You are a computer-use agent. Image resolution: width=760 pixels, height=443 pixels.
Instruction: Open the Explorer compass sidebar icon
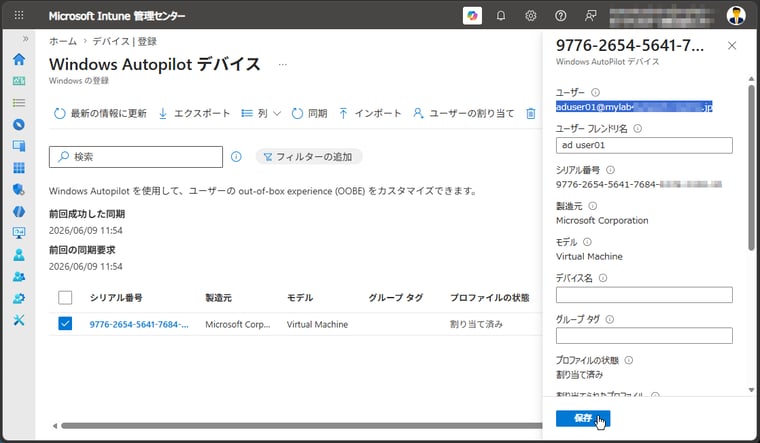[19, 125]
